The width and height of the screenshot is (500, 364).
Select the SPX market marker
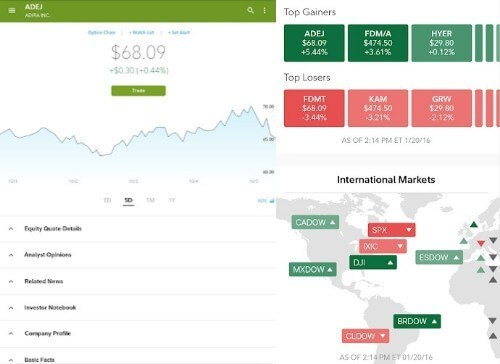[392, 230]
